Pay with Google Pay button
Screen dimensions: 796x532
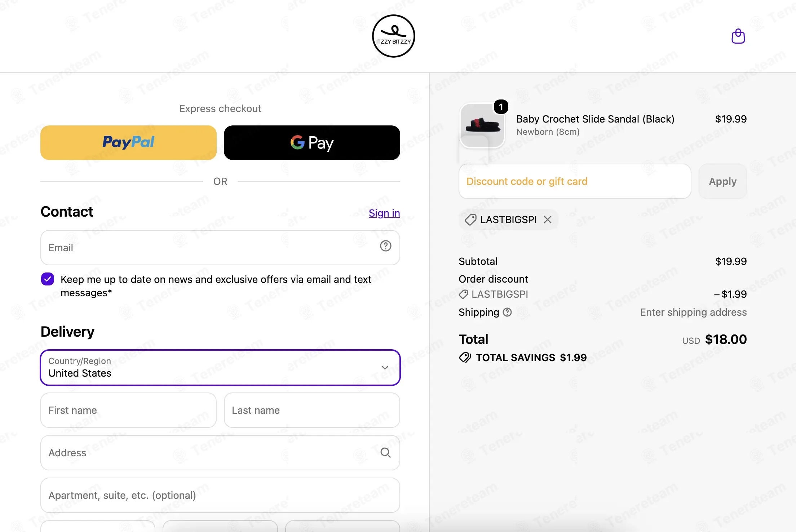coord(312,143)
